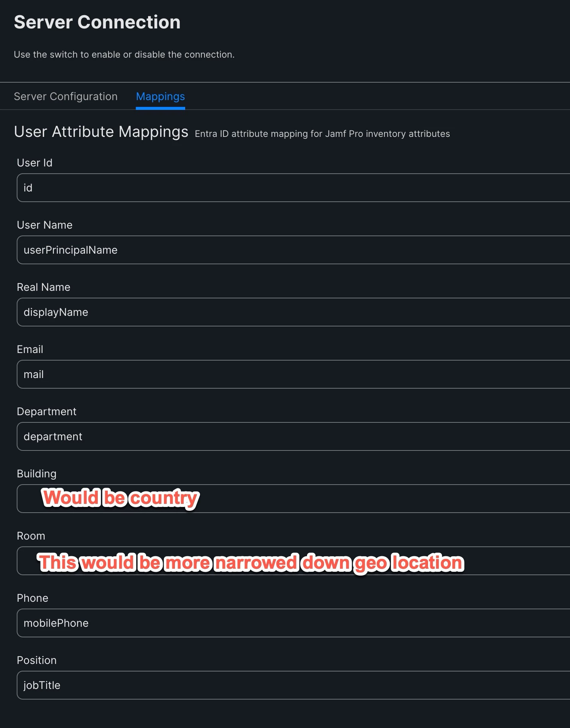
Task: Click the Department field label
Action: [x=47, y=411]
